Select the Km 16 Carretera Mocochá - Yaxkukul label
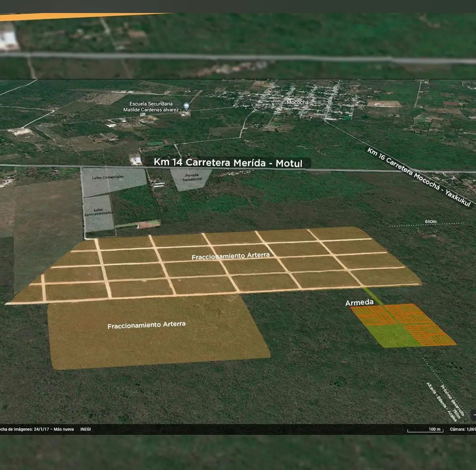This screenshot has height=470, width=476. coord(418,177)
